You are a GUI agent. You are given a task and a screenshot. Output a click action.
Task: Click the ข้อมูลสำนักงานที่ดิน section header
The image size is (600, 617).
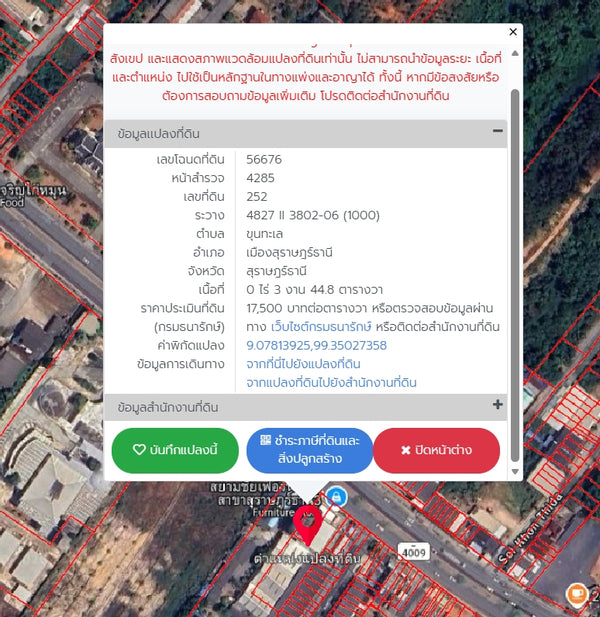[305, 407]
